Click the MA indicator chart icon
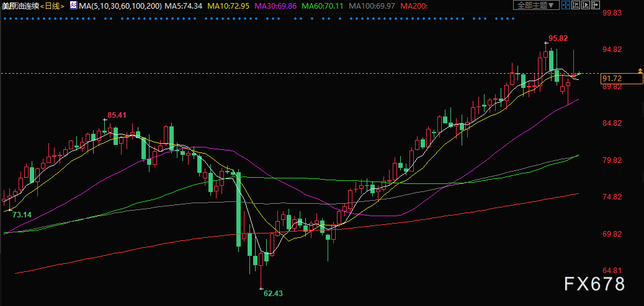644x306 pixels. [73, 6]
